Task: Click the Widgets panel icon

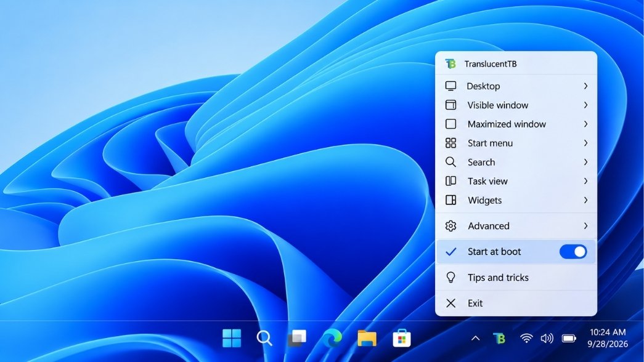Action: coord(450,200)
